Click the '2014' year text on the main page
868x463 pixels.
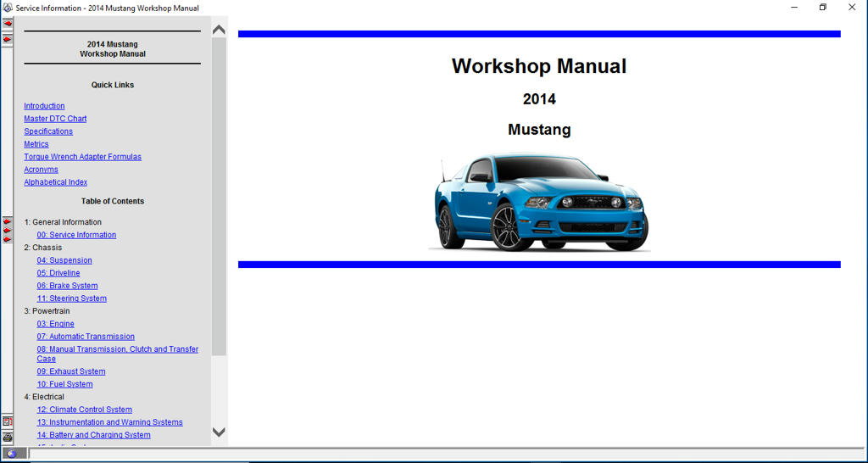[x=539, y=99]
